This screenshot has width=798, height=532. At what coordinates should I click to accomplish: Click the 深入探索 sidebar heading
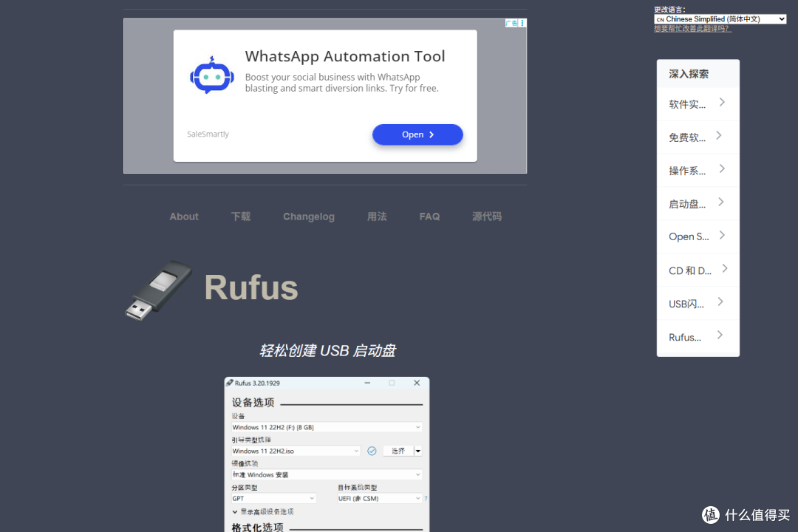coord(689,74)
